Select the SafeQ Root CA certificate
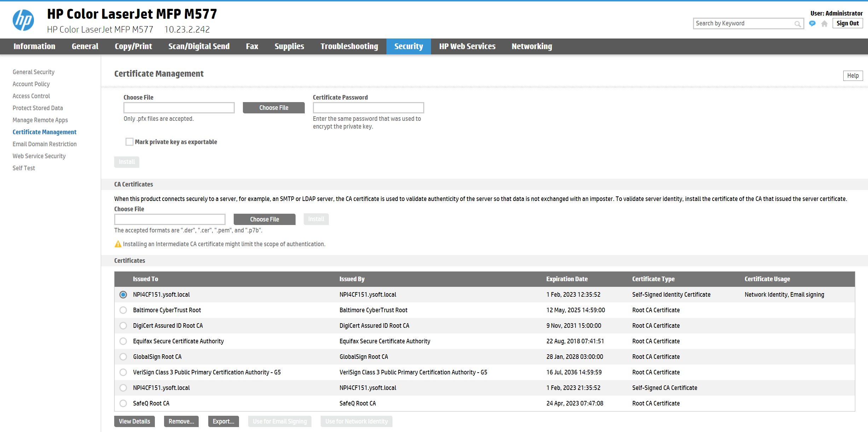 123,403
